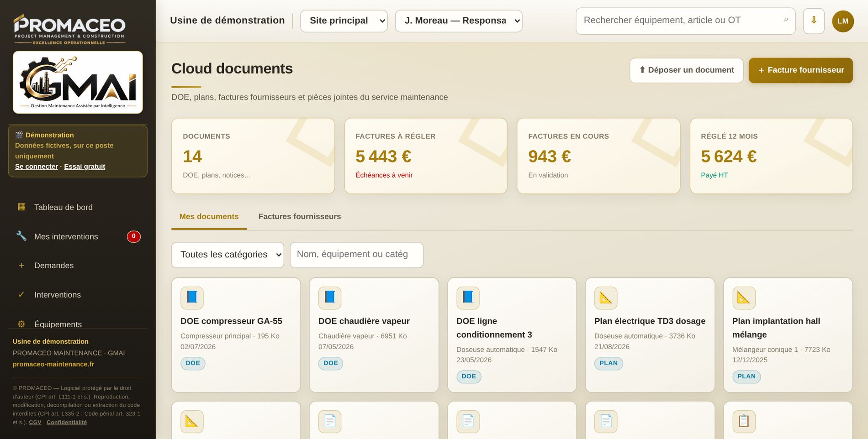Click the Déposer un document button
Image resolution: width=868 pixels, height=439 pixels.
(x=686, y=70)
